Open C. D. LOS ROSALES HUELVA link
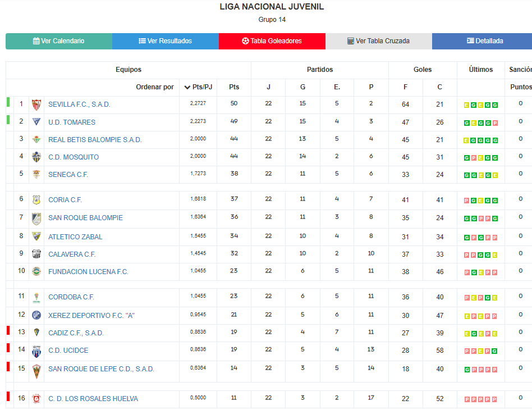This screenshot has width=532, height=414. coord(93,399)
